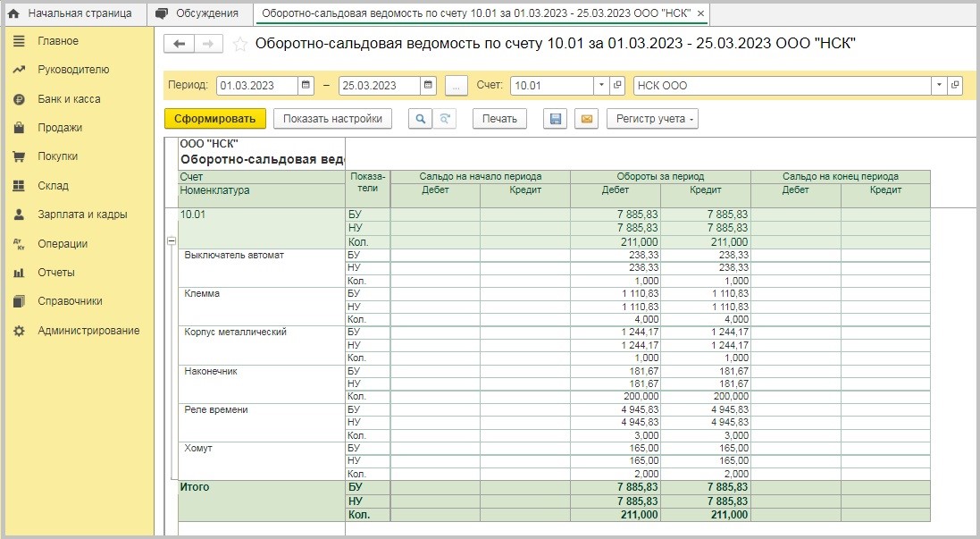Select the Клемма row

click(x=262, y=307)
